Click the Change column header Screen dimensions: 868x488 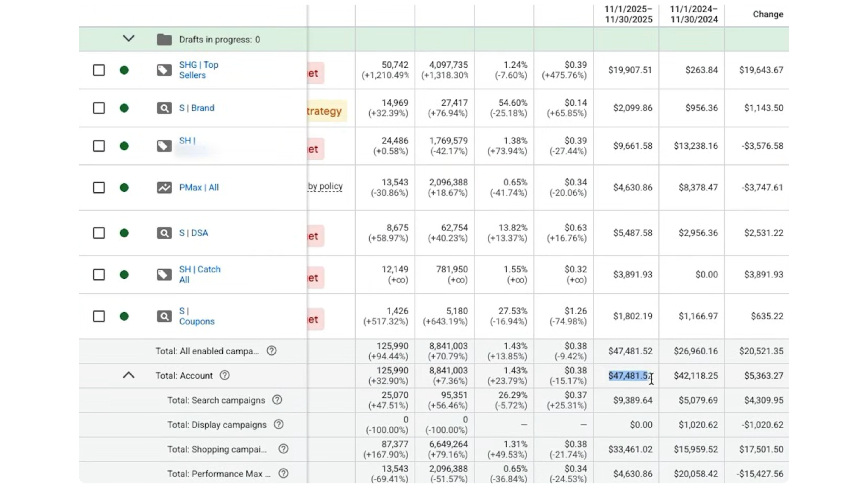(x=768, y=14)
